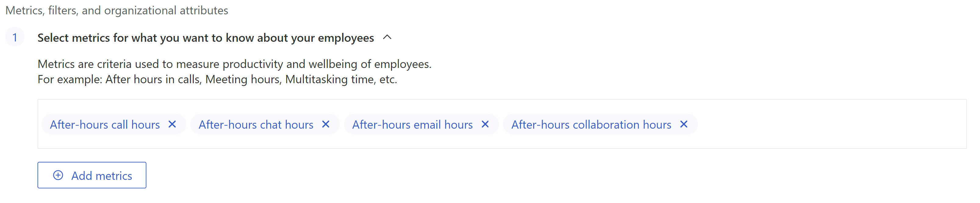This screenshot has height=203, width=980.
Task: Collapse the Select metrics section chevron
Action: point(387,37)
